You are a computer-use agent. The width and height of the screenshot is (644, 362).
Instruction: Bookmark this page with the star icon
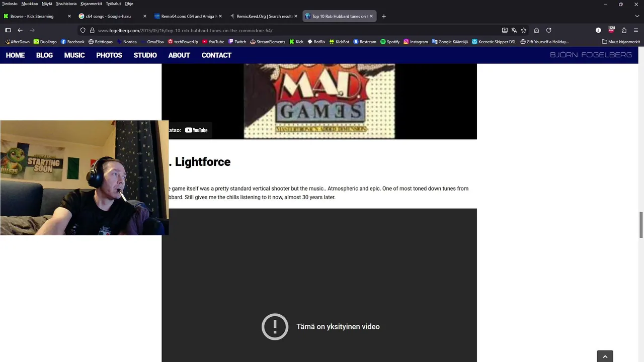pyautogui.click(x=524, y=30)
